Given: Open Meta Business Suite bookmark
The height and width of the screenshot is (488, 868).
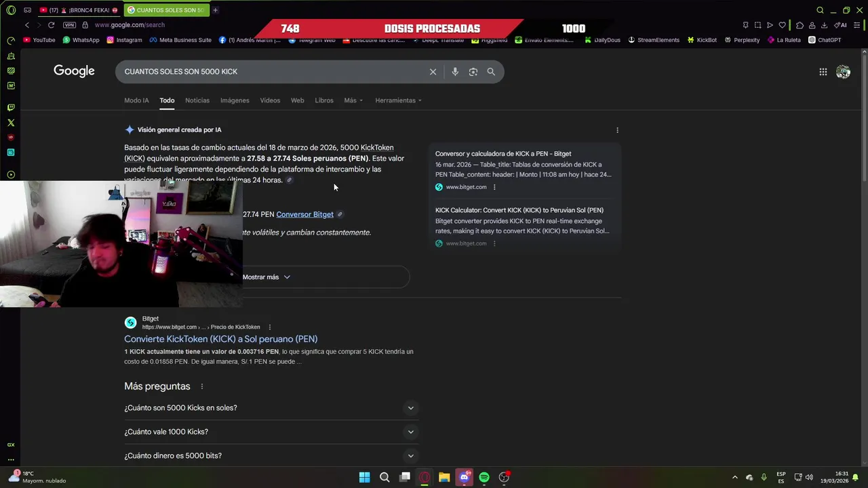Looking at the screenshot, I should click(x=180, y=40).
